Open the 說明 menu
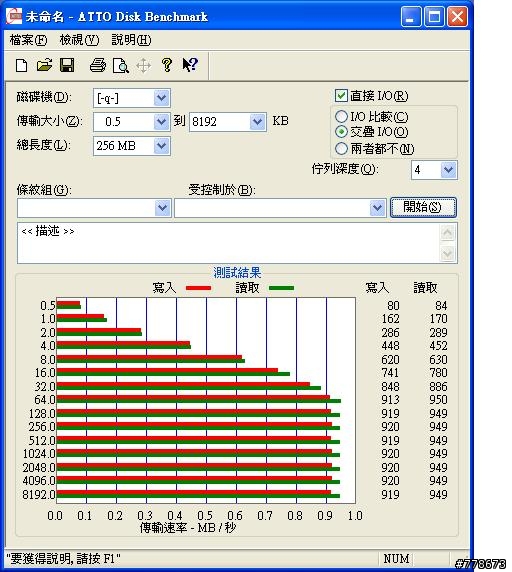The width and height of the screenshot is (512, 572). click(131, 40)
